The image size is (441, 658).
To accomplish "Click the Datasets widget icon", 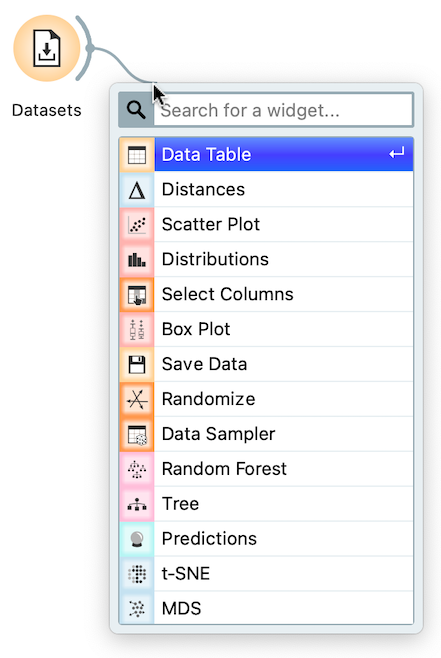I will pos(47,48).
